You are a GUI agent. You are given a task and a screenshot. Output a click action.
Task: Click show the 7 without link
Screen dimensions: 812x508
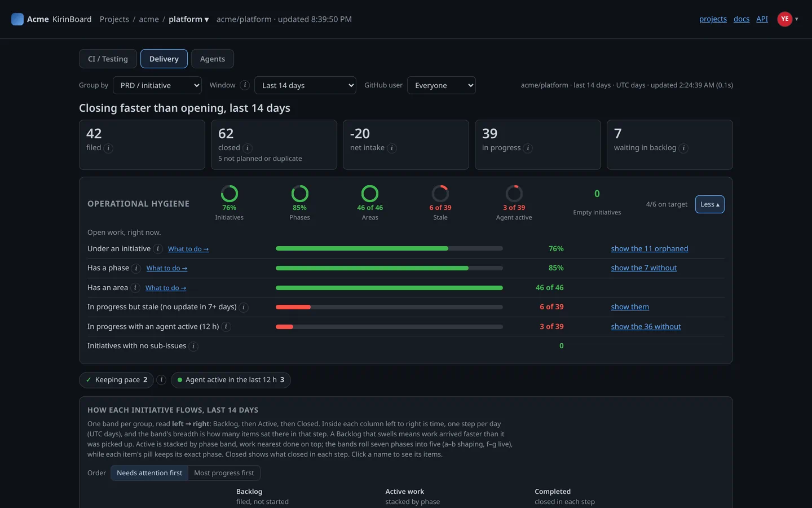point(644,268)
